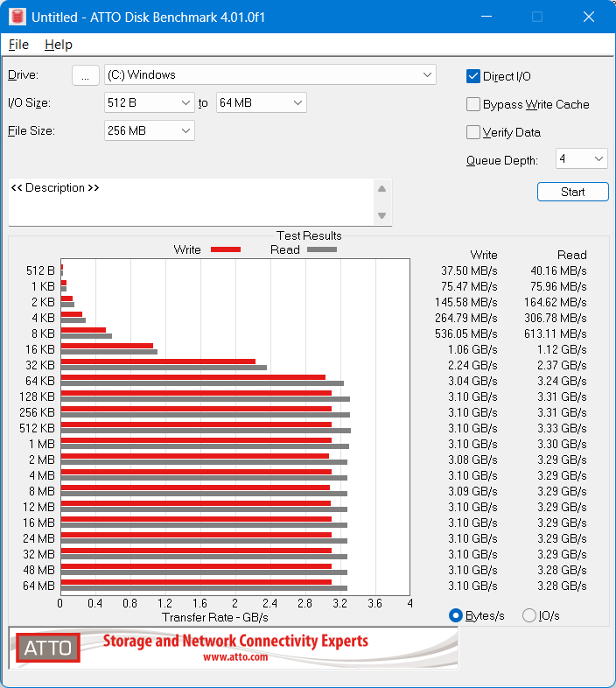Screen dimensions: 616x688
Task: Select the IO/s radio button
Action: click(529, 615)
